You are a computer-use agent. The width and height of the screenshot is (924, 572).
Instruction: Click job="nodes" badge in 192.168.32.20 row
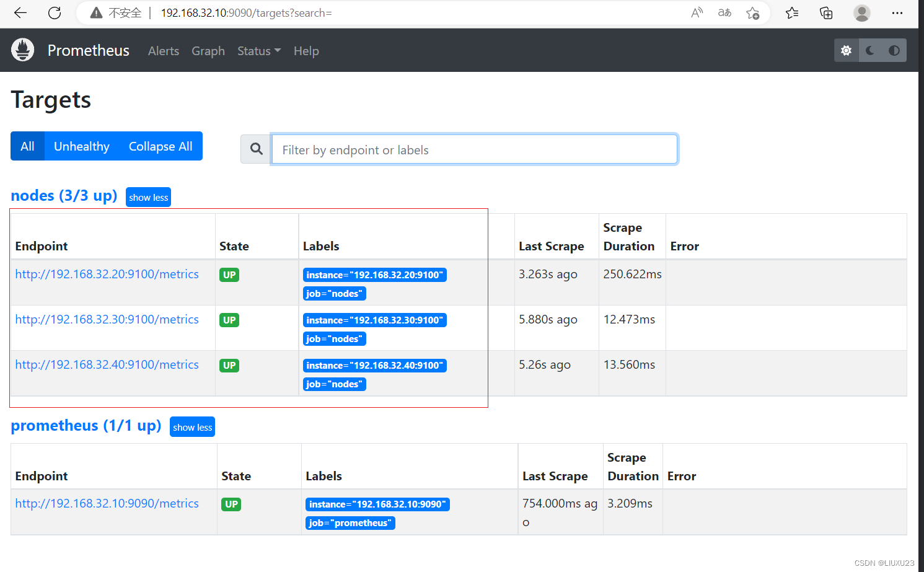(335, 294)
